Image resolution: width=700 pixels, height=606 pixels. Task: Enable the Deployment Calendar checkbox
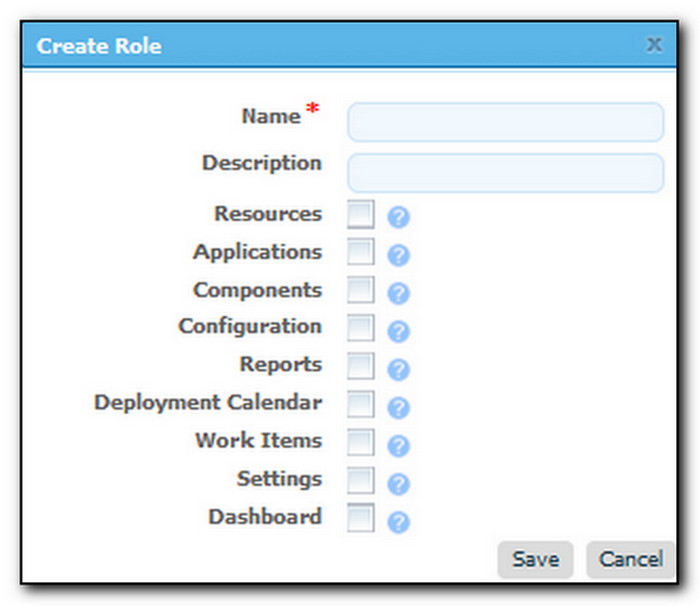[x=360, y=404]
